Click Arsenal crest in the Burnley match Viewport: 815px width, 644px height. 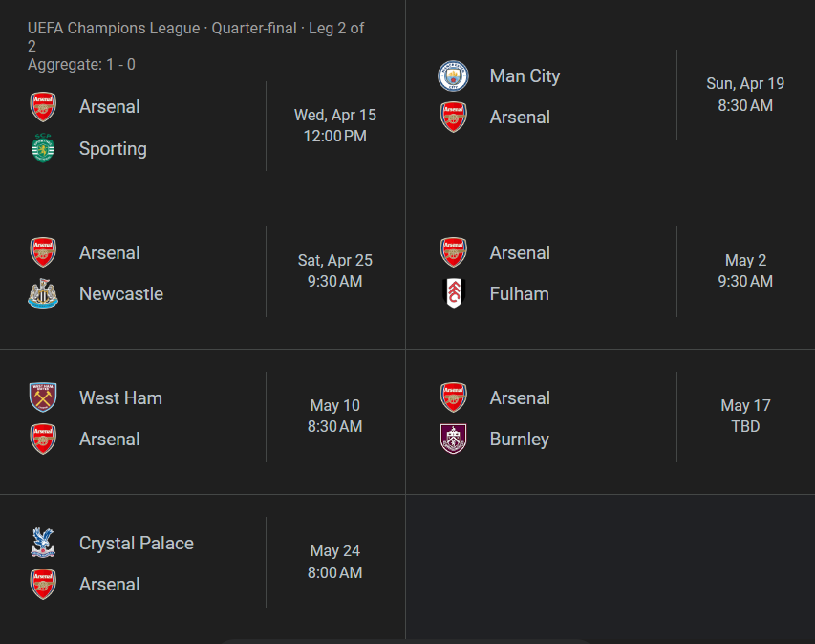[453, 398]
